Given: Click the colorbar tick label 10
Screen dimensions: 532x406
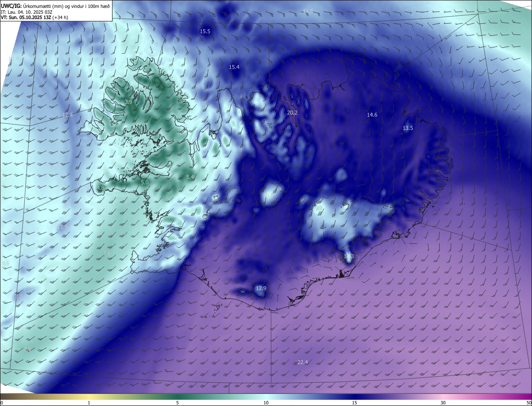Looking at the screenshot, I should (x=266, y=403).
